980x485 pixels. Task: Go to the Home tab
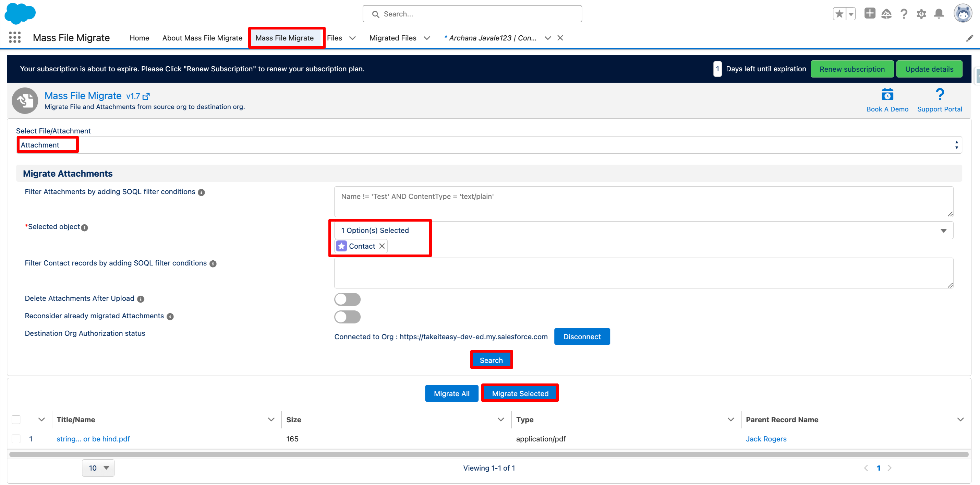(x=139, y=38)
